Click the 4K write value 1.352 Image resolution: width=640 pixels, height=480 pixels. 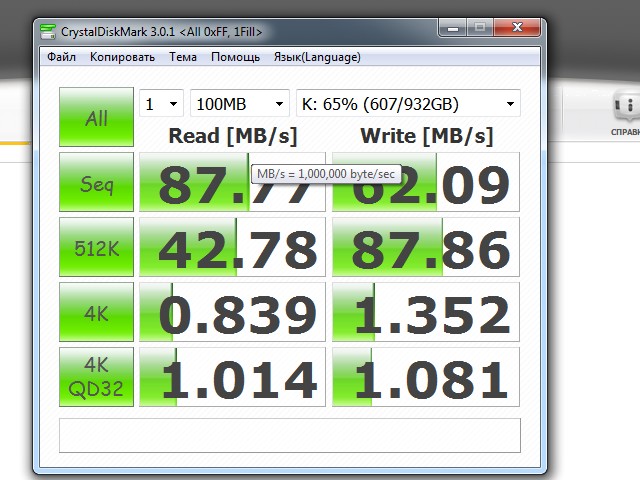click(426, 312)
